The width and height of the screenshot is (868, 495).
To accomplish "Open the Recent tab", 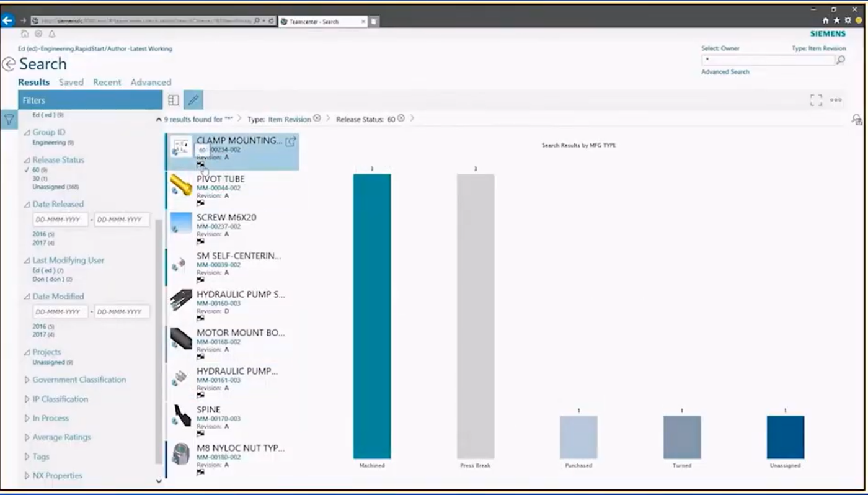I will pos(107,82).
